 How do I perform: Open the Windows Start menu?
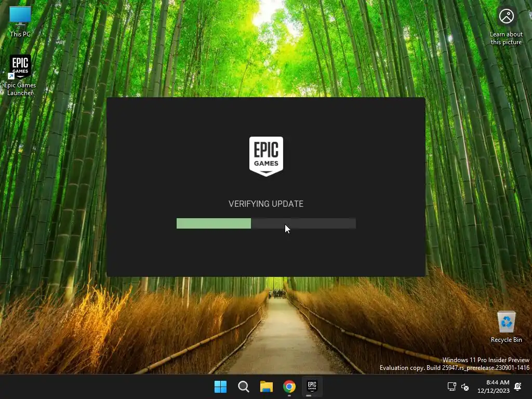pyautogui.click(x=220, y=387)
